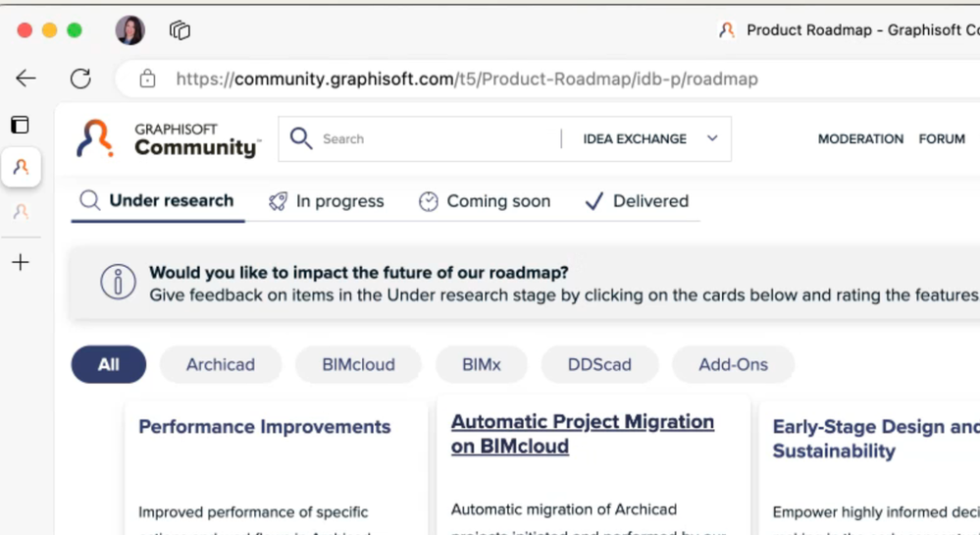This screenshot has width=980, height=535.
Task: Open the MODERATION menu item
Action: click(x=860, y=139)
